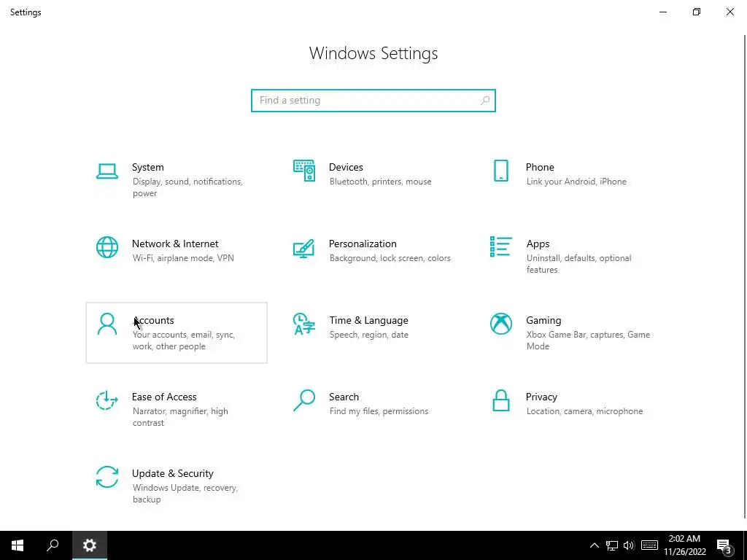
Task: Open the Phone title link
Action: tap(540, 167)
